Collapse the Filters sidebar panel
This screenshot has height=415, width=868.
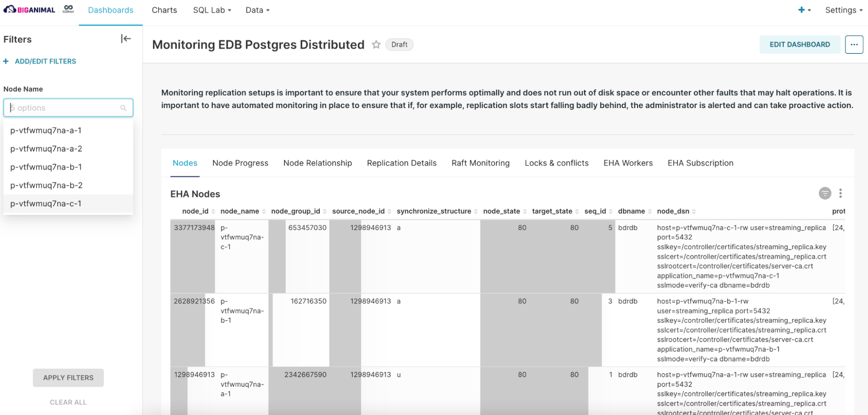click(125, 39)
